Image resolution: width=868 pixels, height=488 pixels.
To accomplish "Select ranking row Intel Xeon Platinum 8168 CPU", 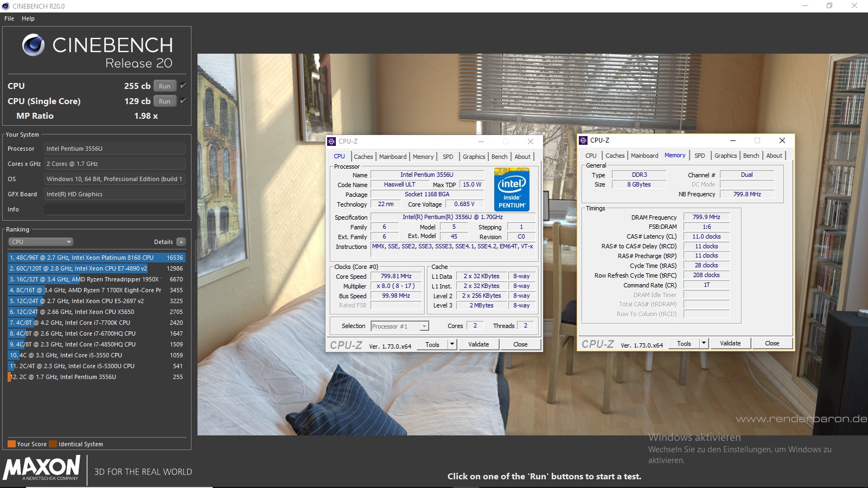I will point(97,258).
